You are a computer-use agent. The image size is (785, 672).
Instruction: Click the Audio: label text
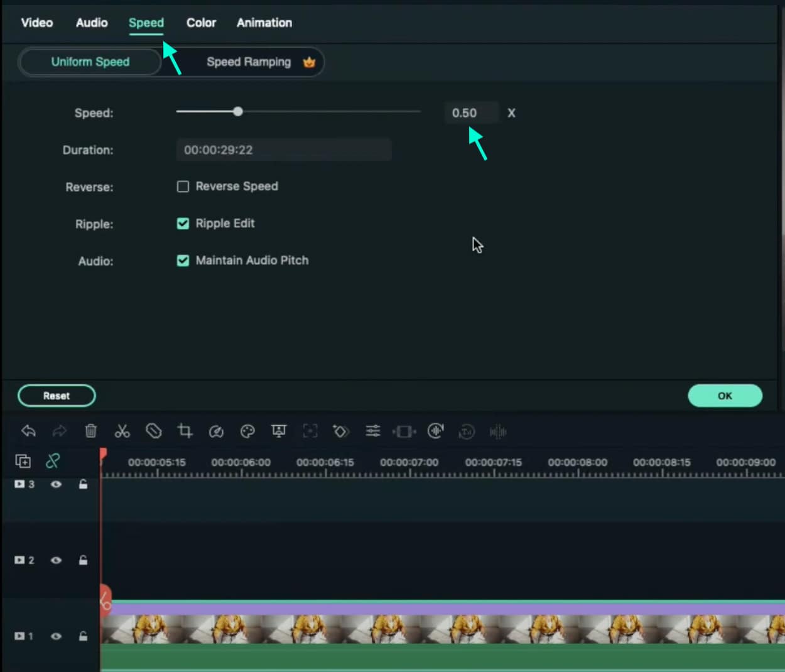[x=95, y=261]
